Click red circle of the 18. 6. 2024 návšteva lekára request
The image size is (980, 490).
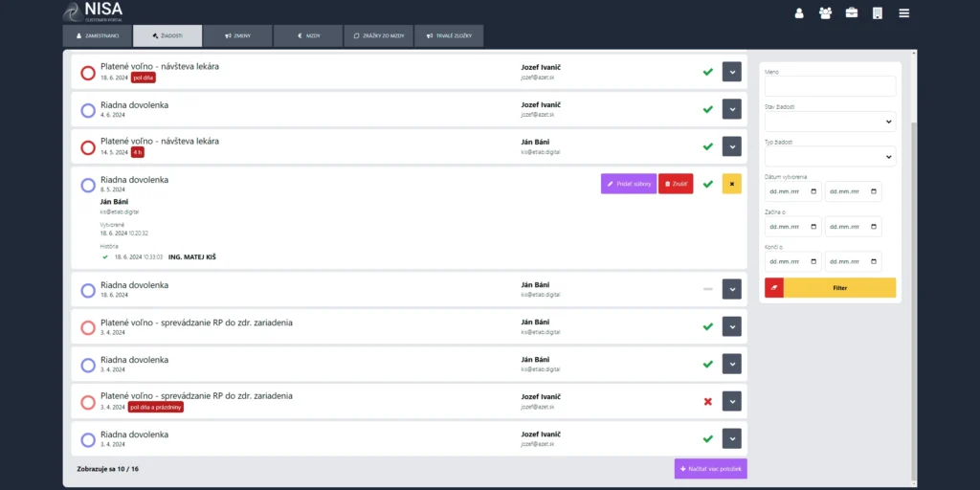(88, 73)
